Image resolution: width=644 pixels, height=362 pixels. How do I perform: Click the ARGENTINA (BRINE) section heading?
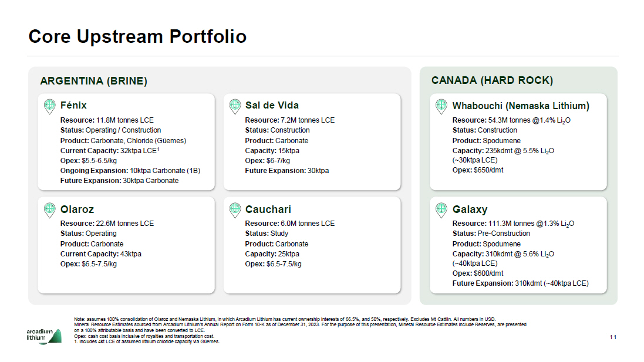point(93,81)
